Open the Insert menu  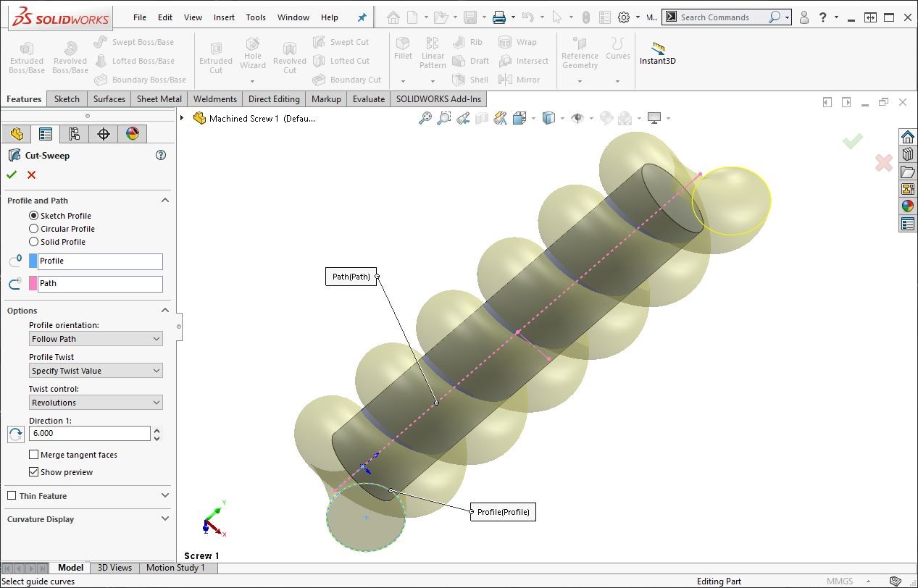coord(224,17)
